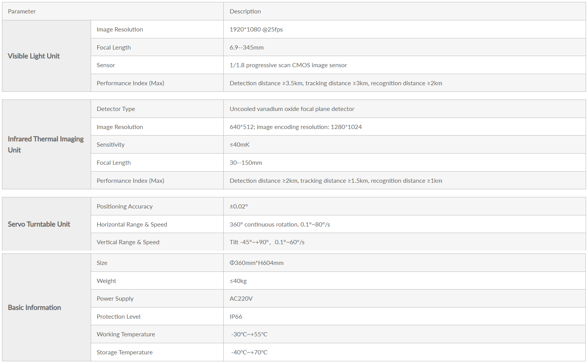The height and width of the screenshot is (364, 588).
Task: Click the Vertical Range & Speed label
Action: [128, 242]
